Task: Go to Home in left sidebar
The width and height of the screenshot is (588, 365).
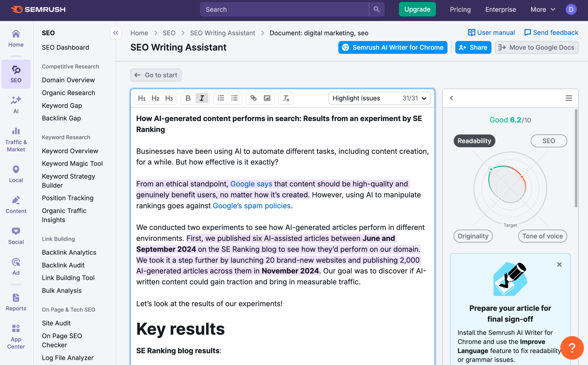Action: point(16,39)
